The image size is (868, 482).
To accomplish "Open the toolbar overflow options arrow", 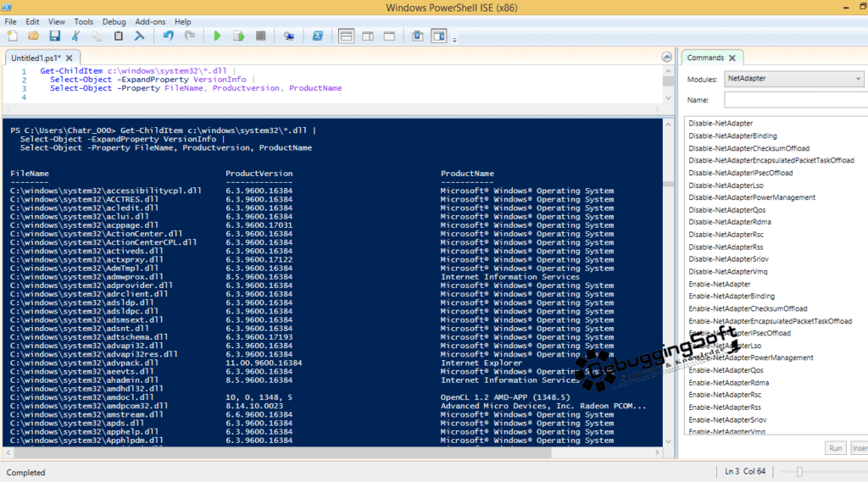I will pos(454,39).
